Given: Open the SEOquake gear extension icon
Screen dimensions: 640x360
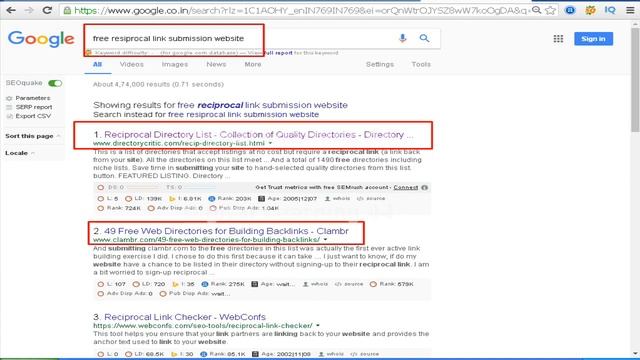Looking at the screenshot, I should coord(590,10).
